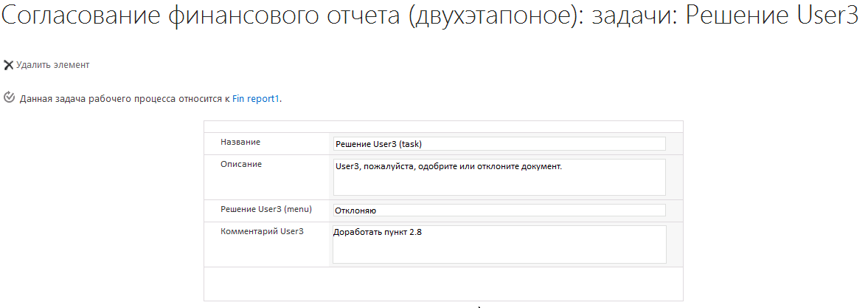Click the 'Описание' field label

(x=241, y=164)
